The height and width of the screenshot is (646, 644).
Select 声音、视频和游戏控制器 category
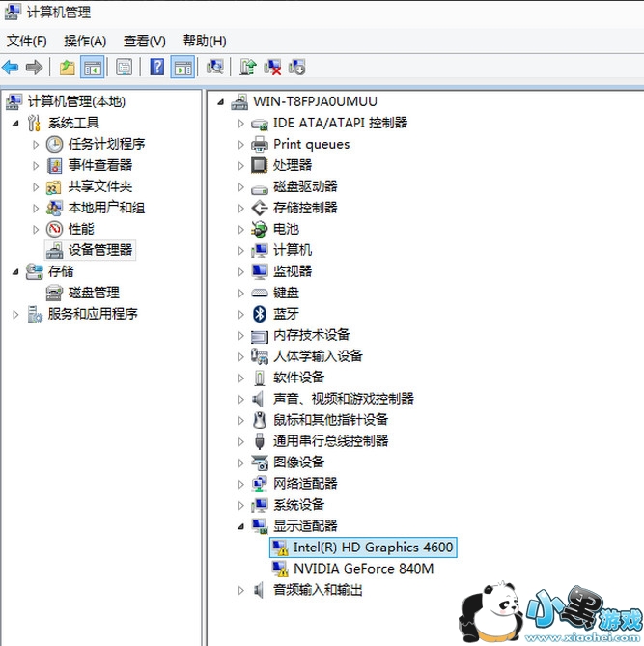(x=343, y=399)
